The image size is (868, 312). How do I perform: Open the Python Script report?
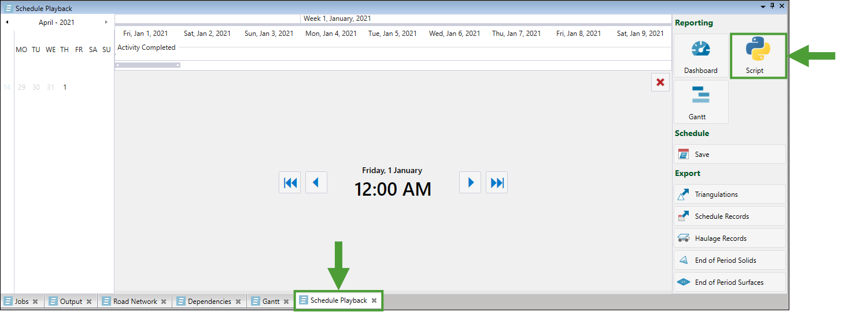pos(758,56)
